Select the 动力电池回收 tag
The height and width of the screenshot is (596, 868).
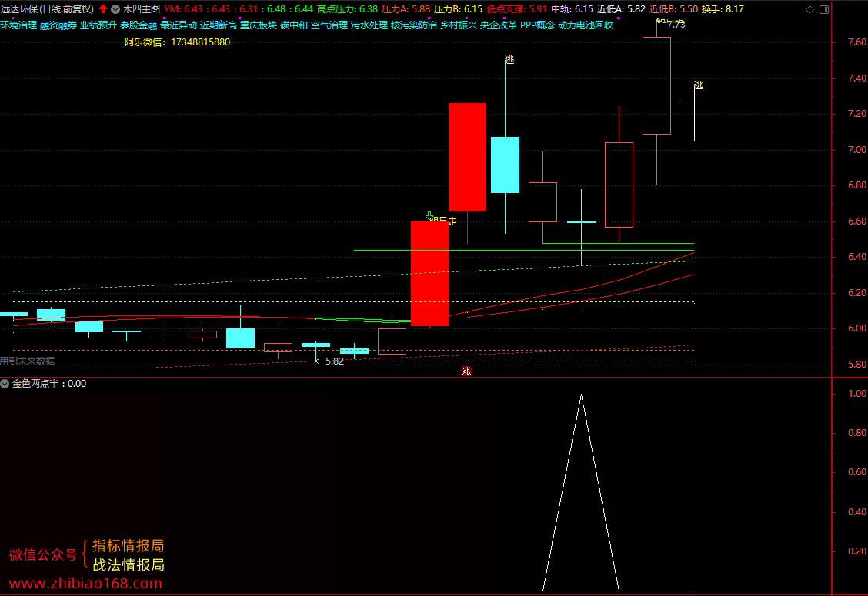585,25
